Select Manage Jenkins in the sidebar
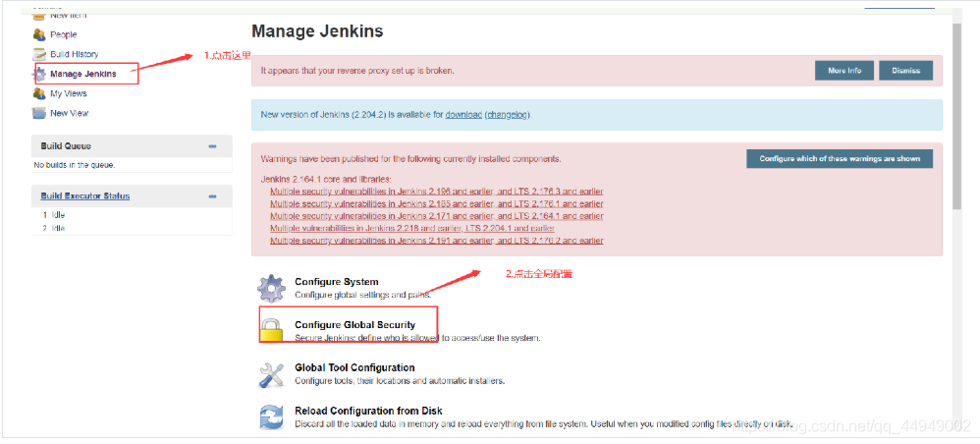 click(83, 74)
